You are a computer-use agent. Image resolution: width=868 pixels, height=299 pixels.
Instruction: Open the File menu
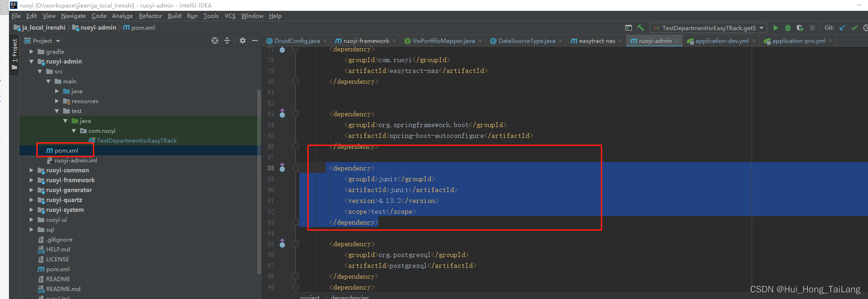[x=16, y=16]
